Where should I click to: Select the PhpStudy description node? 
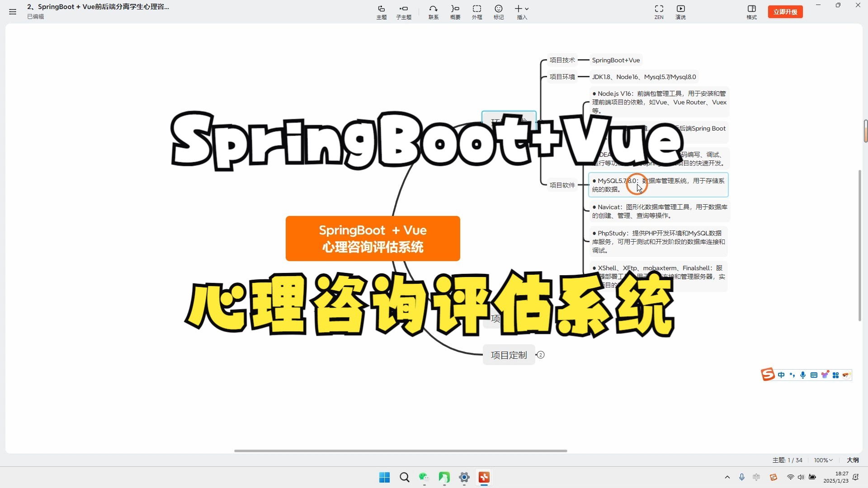pos(658,242)
